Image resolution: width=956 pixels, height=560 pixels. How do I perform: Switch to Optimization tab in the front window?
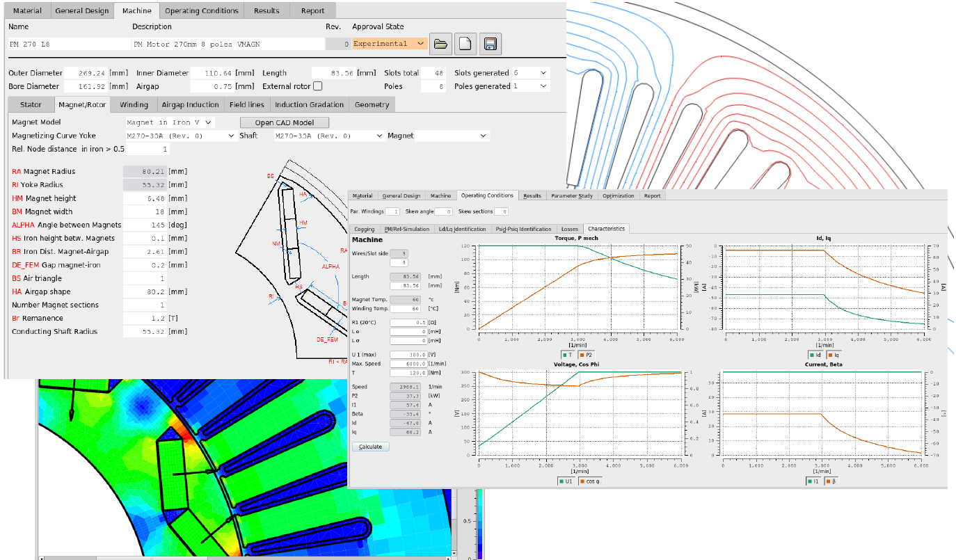click(x=619, y=195)
